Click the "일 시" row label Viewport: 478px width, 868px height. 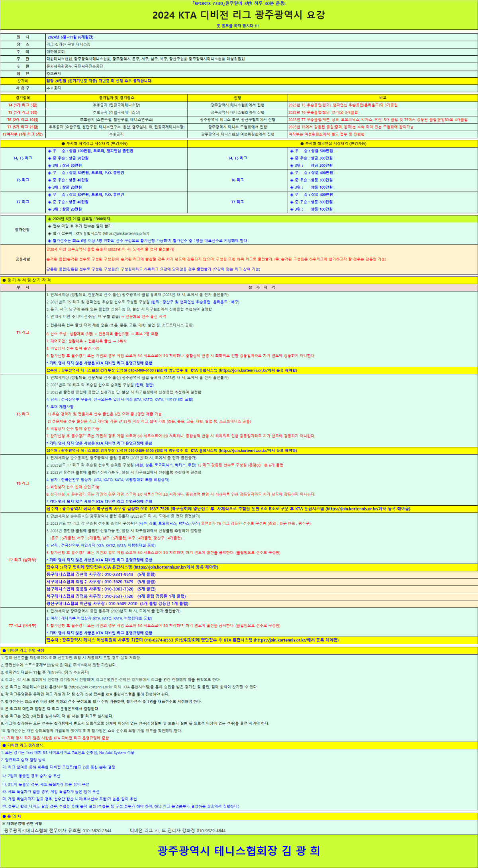23,37
